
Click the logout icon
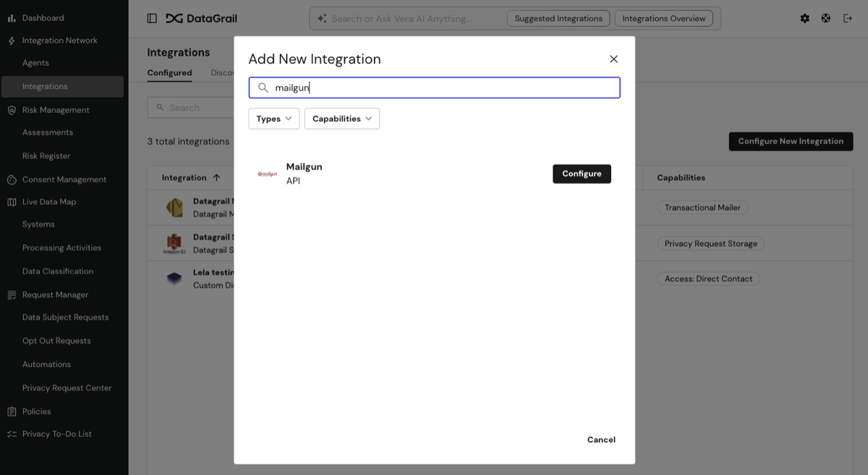[848, 19]
